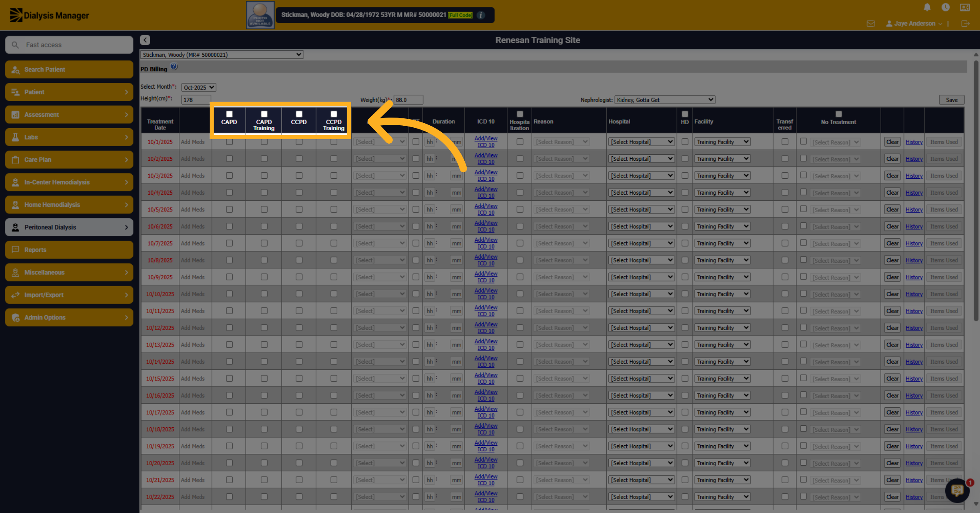Check the CCPD Training header checkbox

pyautogui.click(x=334, y=114)
